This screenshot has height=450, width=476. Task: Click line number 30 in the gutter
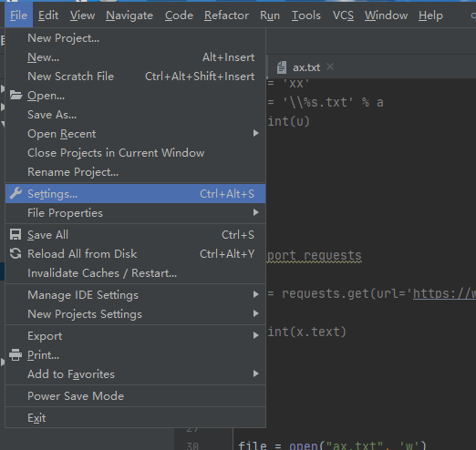pos(192,445)
